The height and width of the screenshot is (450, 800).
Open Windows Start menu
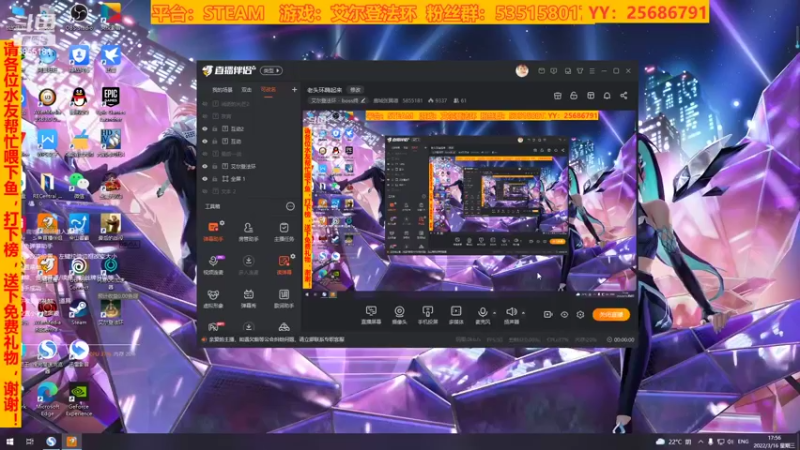point(9,441)
